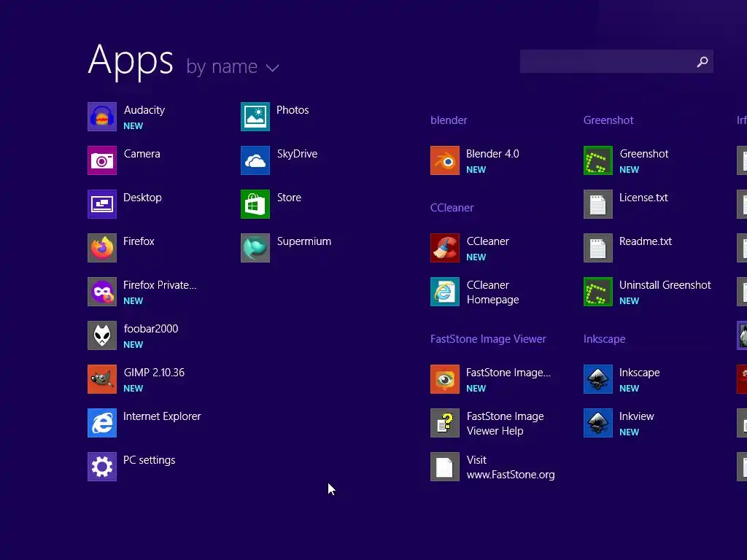
Task: Open the Firefox Private browsing icon
Action: pos(102,292)
